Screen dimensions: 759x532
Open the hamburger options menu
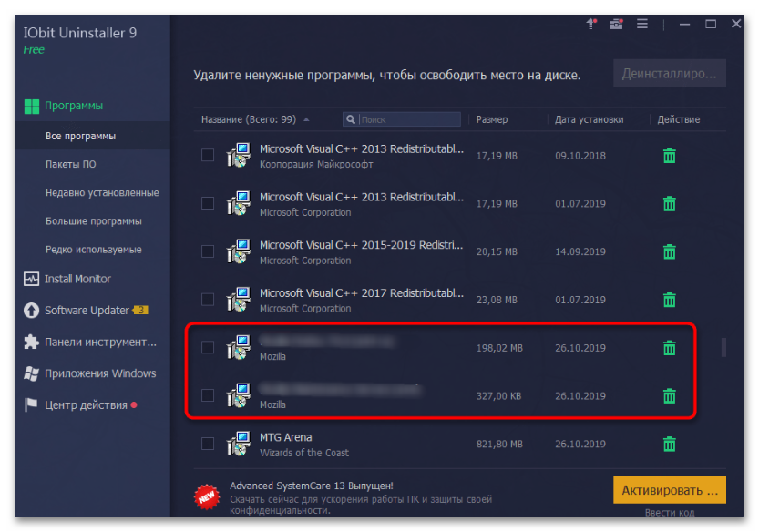(x=642, y=24)
